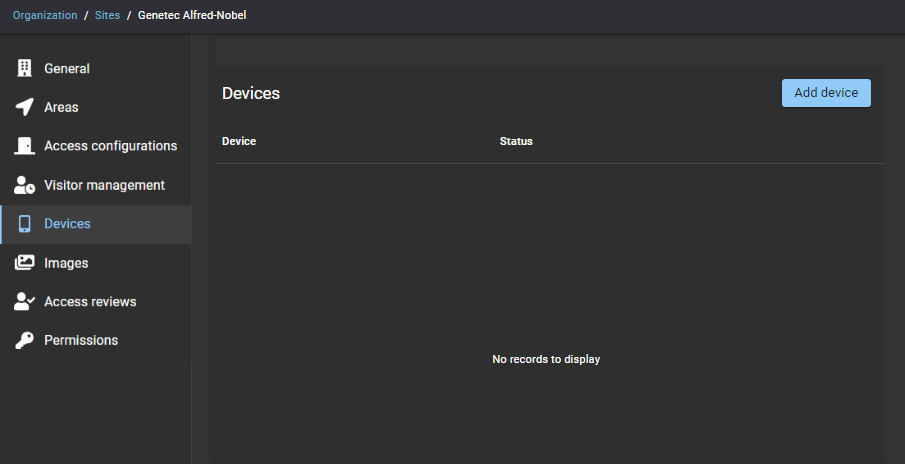Open the General menu item label
Screen dimensions: 905x464
(67, 69)
